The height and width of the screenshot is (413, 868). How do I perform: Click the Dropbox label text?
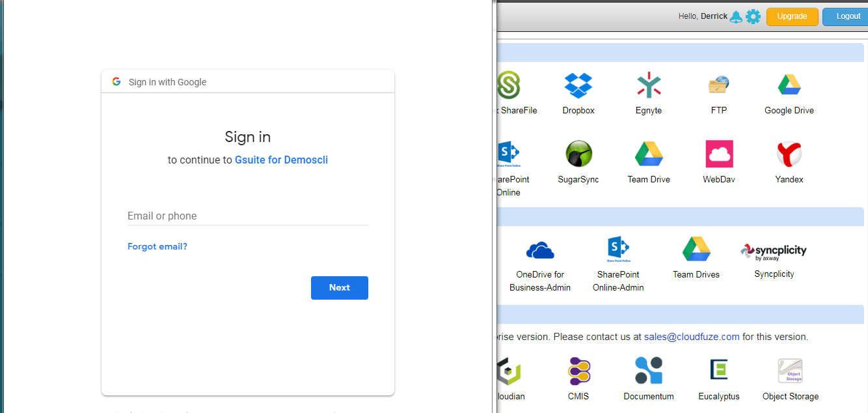(x=578, y=111)
